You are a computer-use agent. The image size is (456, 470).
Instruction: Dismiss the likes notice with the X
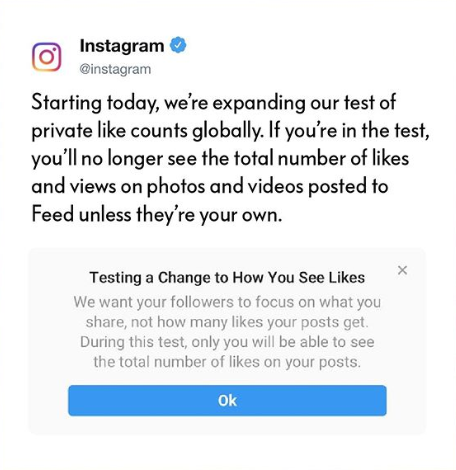click(402, 270)
